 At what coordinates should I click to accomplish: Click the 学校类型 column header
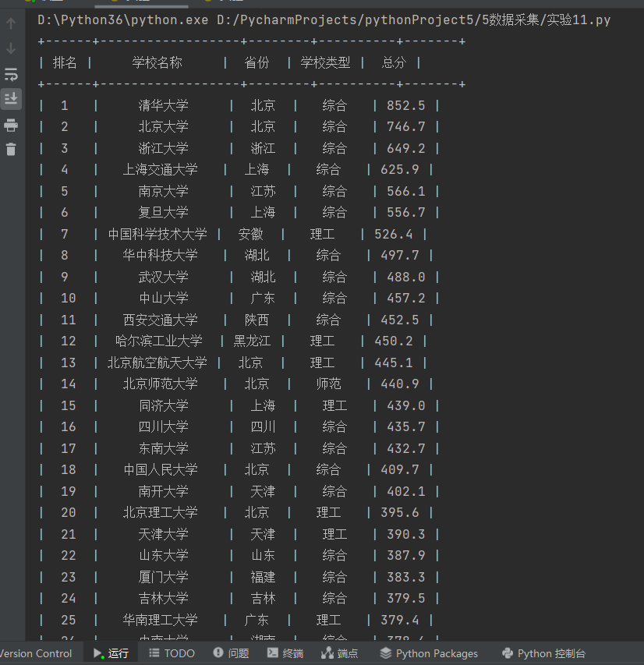(325, 63)
